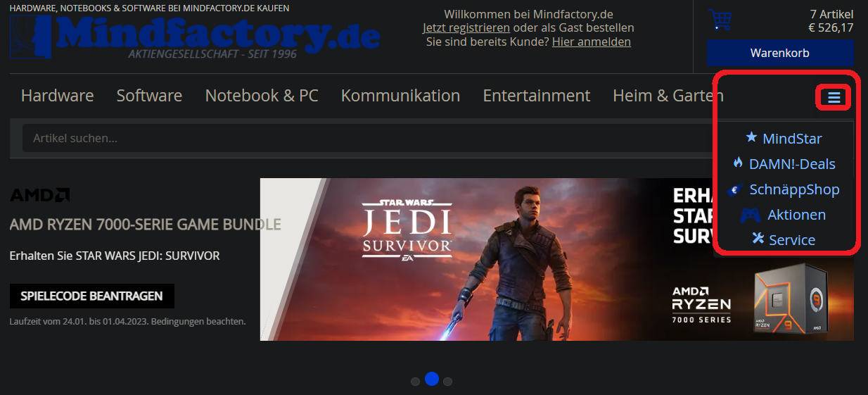
Task: Click the Hier anmelden link
Action: point(592,42)
